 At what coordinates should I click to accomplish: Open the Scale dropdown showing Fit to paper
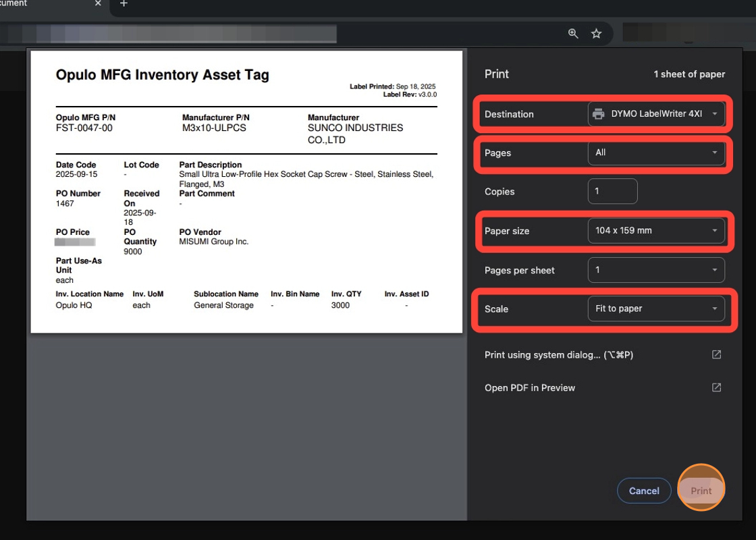pyautogui.click(x=656, y=309)
